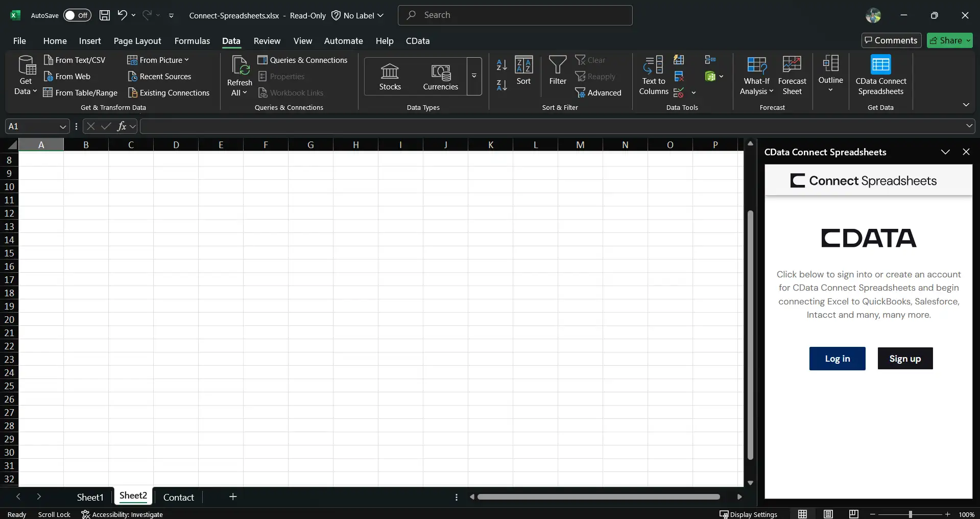The width and height of the screenshot is (980, 519).
Task: Click the Data Validation icon
Action: [679, 93]
